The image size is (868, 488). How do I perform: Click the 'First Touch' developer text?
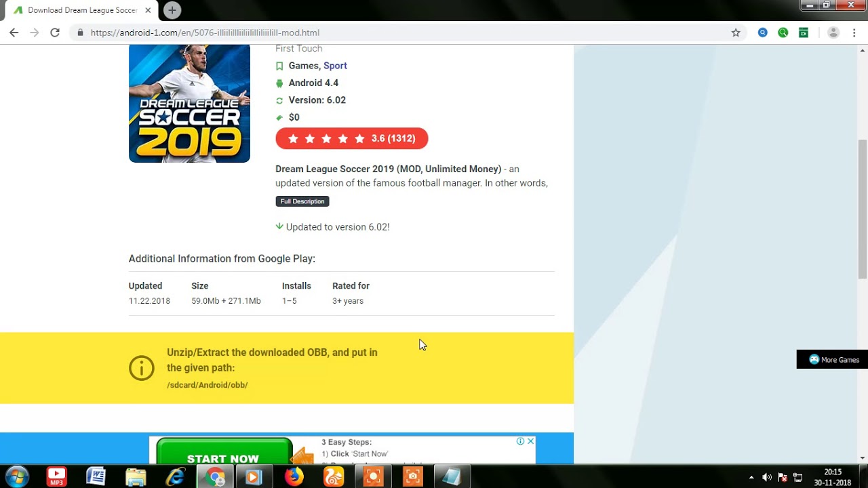tap(299, 49)
